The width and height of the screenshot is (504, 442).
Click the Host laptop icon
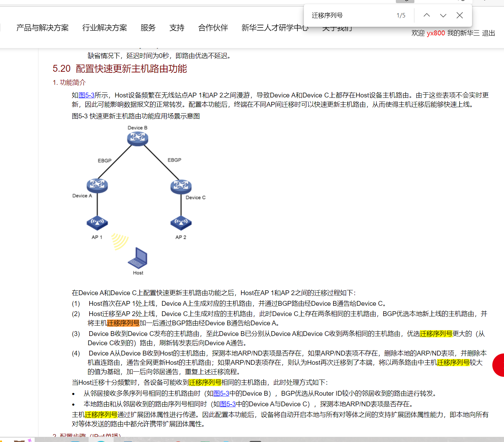pos(138,258)
